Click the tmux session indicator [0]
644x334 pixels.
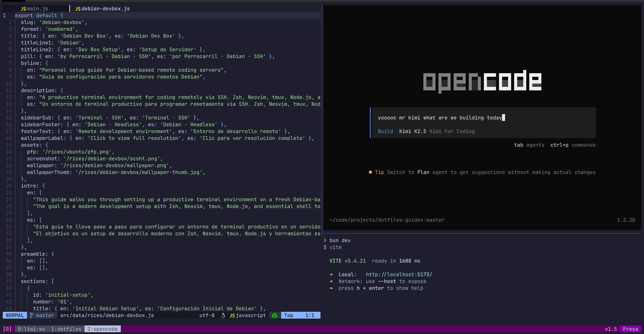(x=7, y=329)
